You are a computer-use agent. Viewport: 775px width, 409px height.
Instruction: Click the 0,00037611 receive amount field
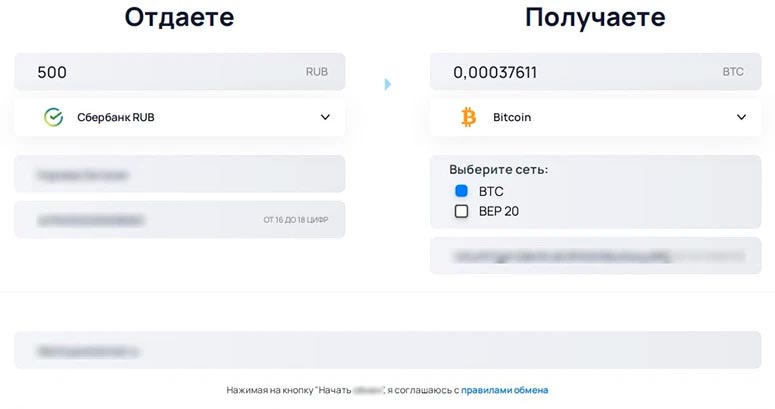[570, 72]
